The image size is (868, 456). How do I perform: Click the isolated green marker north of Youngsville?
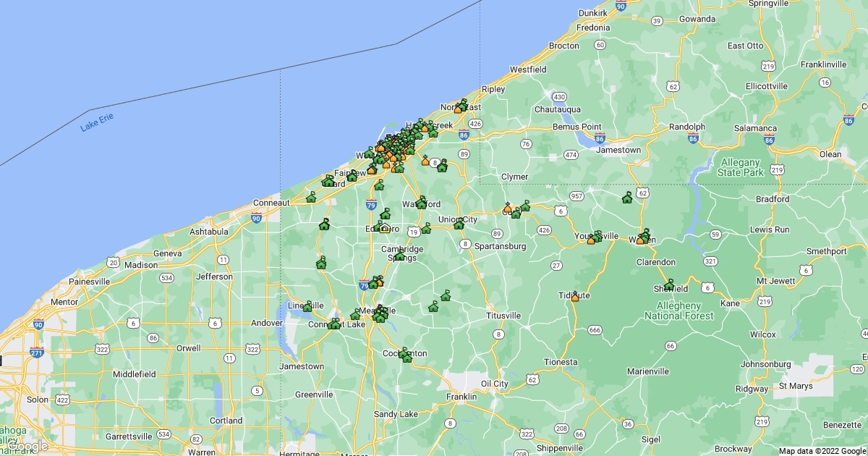pyautogui.click(x=627, y=198)
